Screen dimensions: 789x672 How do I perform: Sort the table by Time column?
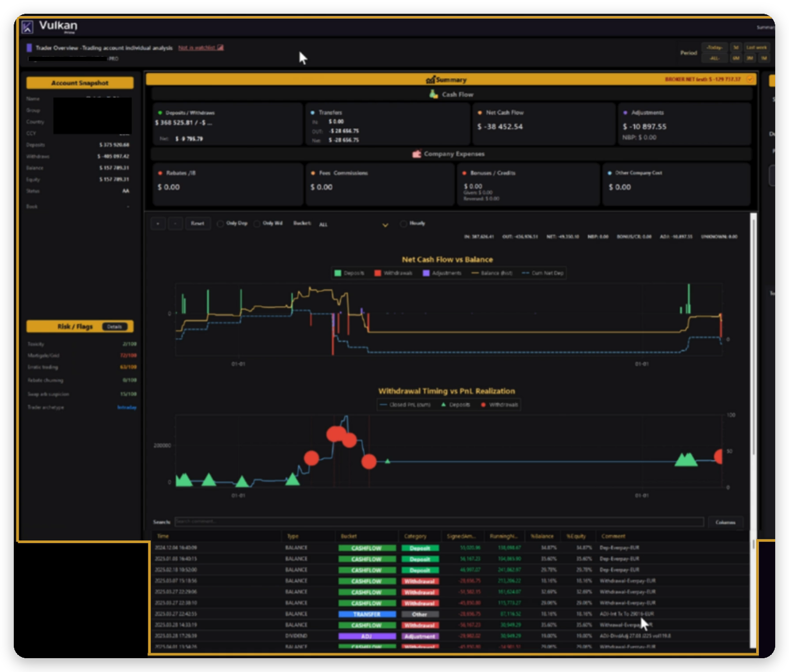pos(163,536)
